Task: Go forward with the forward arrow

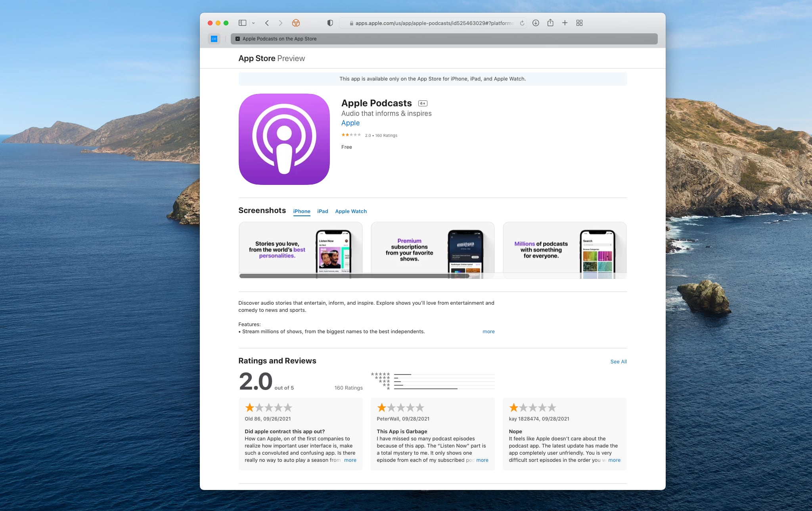Action: point(280,23)
